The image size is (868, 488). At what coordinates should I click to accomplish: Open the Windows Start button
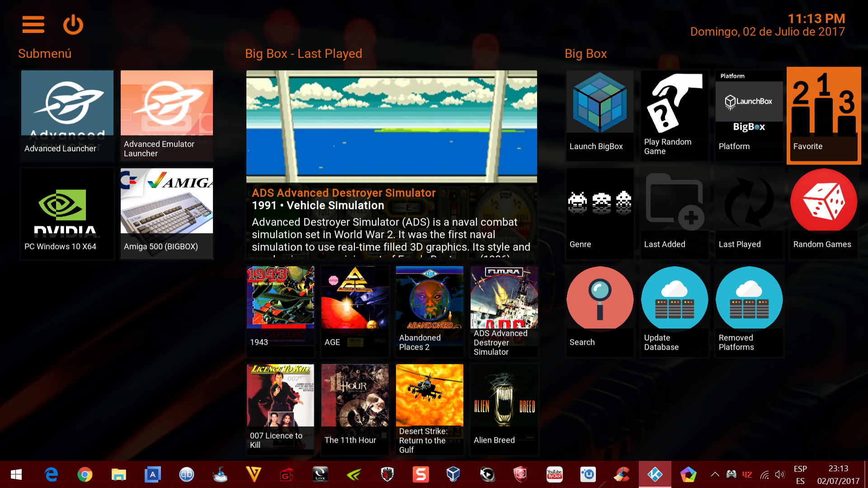(x=16, y=474)
